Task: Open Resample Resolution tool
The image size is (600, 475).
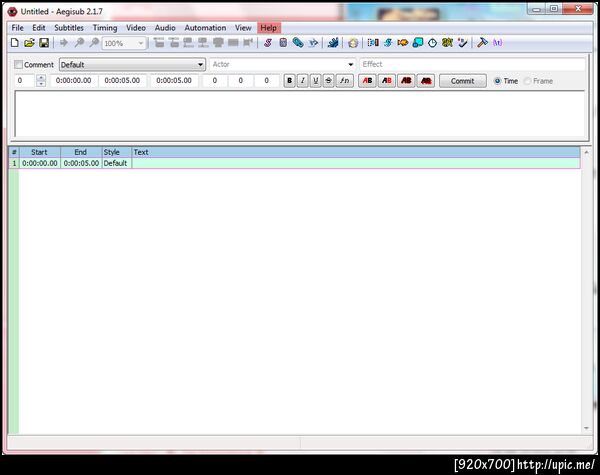Action: [417, 43]
